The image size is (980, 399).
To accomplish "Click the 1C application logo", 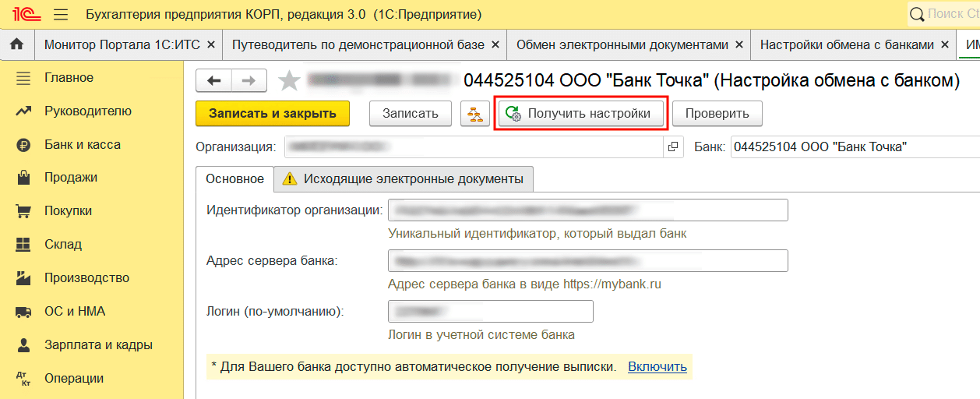I will [23, 15].
